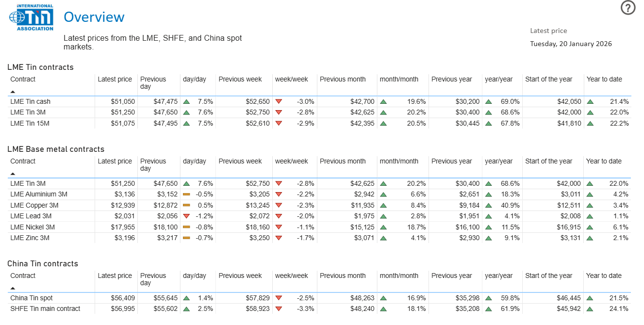Image resolution: width=644 pixels, height=325 pixels.
Task: Click the red down triangle for LME Lead 3M day/day
Action: [x=186, y=216]
